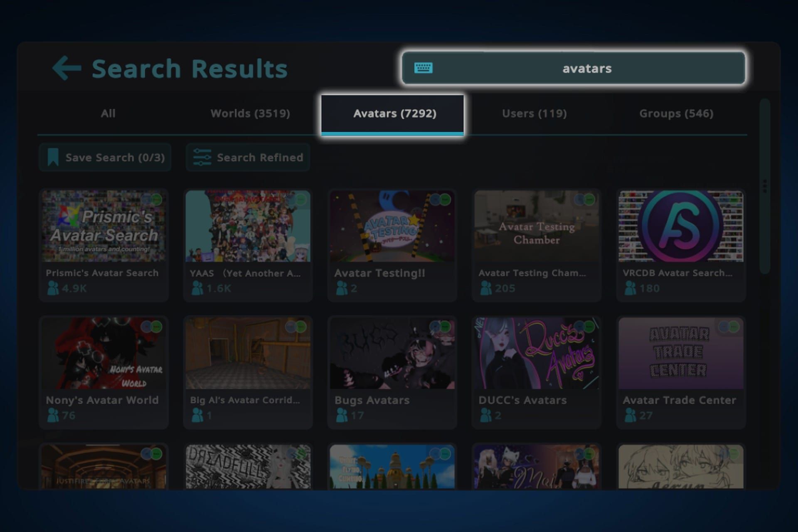
Task: Click the people icon under Avatar Trade Center
Action: tap(630, 415)
